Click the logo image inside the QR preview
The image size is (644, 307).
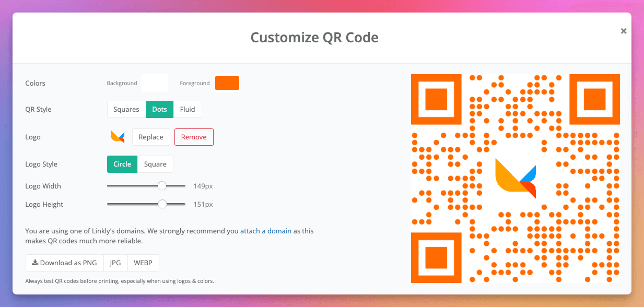pyautogui.click(x=516, y=178)
